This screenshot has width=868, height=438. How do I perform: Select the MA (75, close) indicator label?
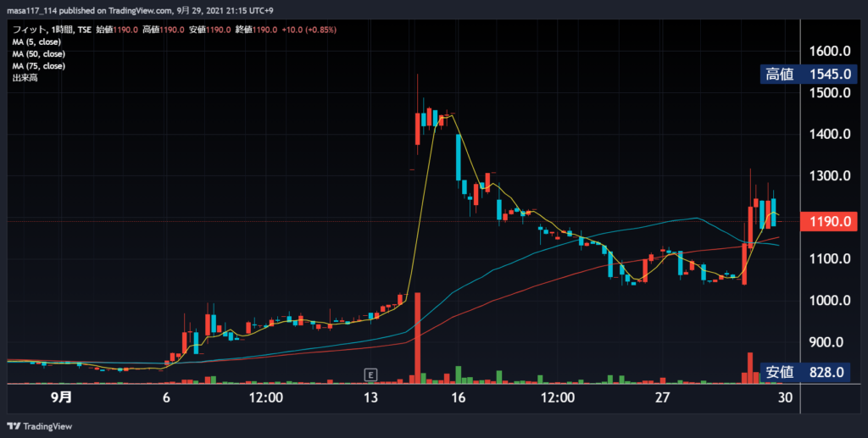pyautogui.click(x=39, y=66)
